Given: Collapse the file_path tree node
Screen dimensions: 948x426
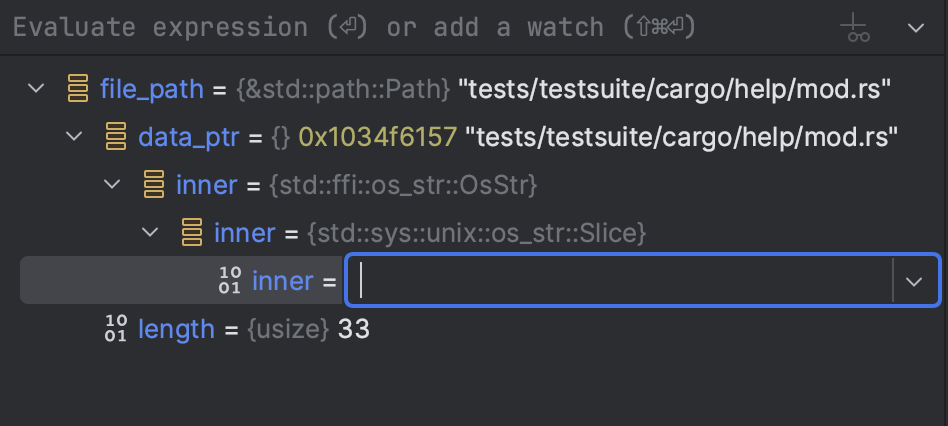Looking at the screenshot, I should (36, 89).
